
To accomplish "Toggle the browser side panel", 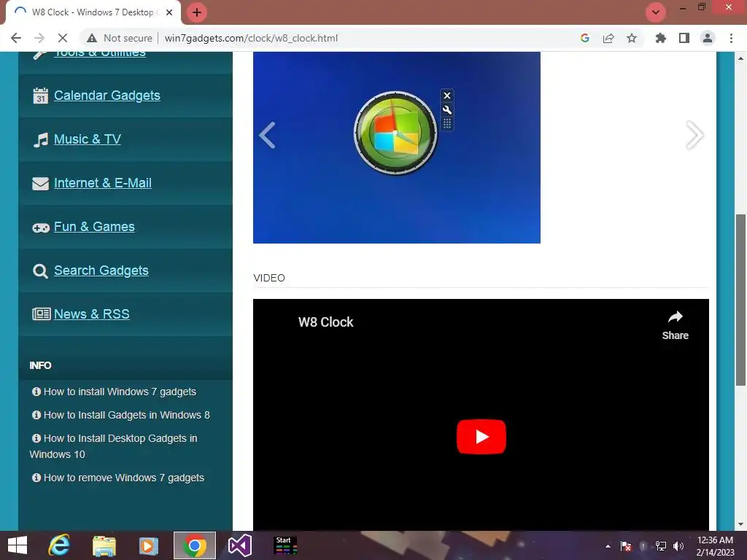I will pyautogui.click(x=684, y=38).
